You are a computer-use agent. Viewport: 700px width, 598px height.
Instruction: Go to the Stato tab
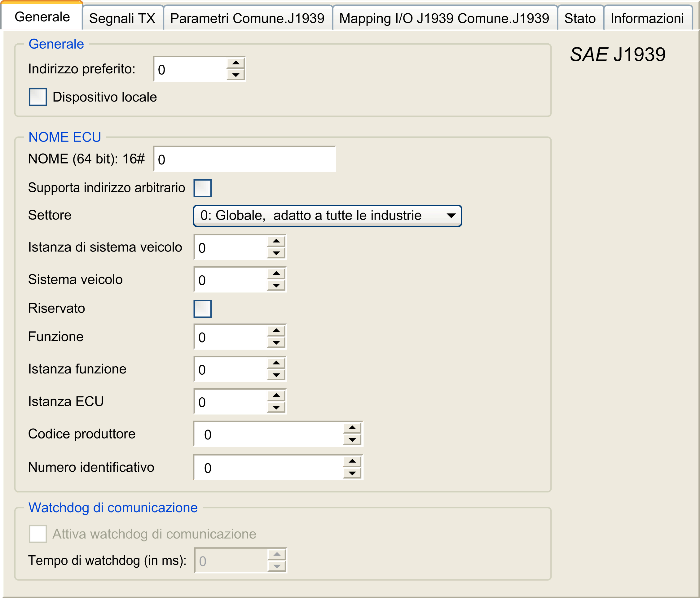[580, 18]
